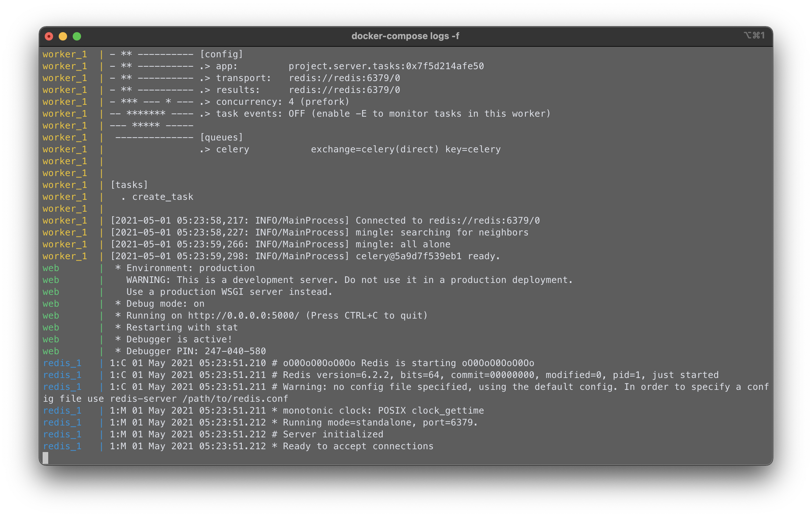Click 'mingle: searching for neighbors' log message

point(442,233)
